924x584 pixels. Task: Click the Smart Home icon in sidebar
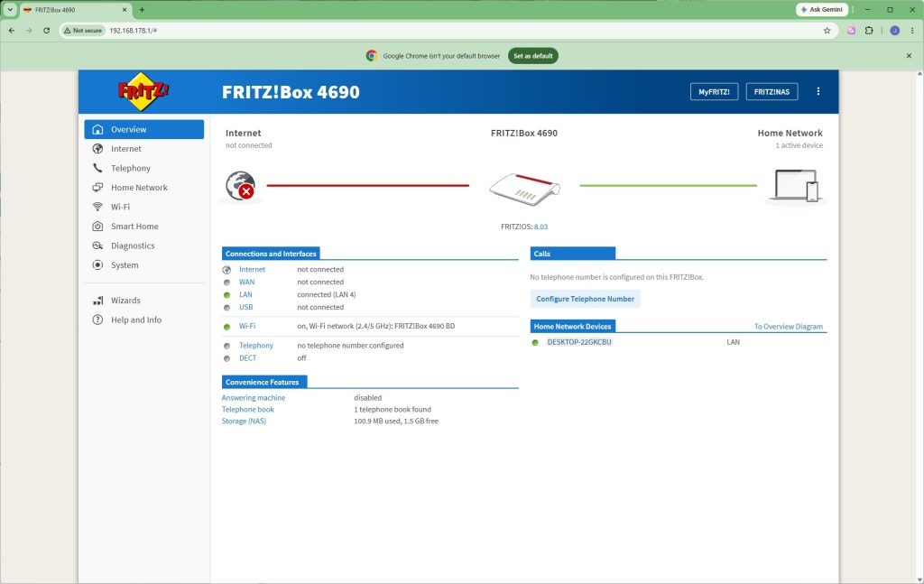pos(97,227)
